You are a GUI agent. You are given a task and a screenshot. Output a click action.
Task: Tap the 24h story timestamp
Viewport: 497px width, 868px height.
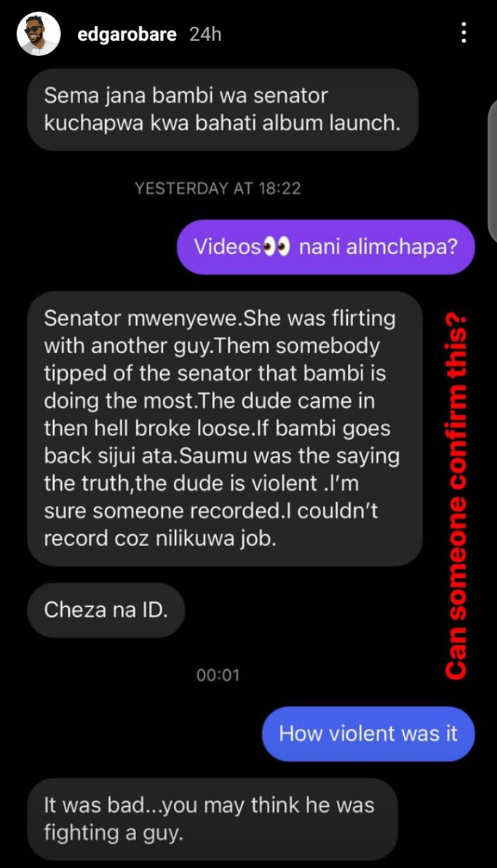click(x=205, y=34)
